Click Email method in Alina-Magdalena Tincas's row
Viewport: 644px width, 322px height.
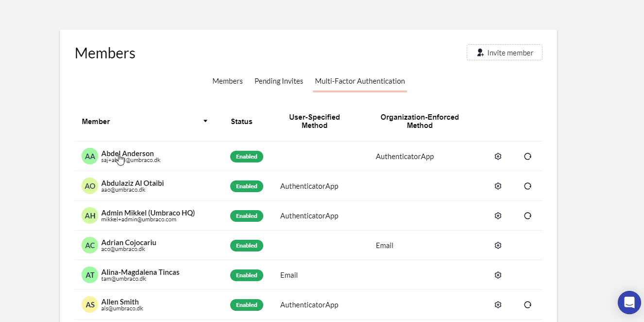pyautogui.click(x=289, y=275)
